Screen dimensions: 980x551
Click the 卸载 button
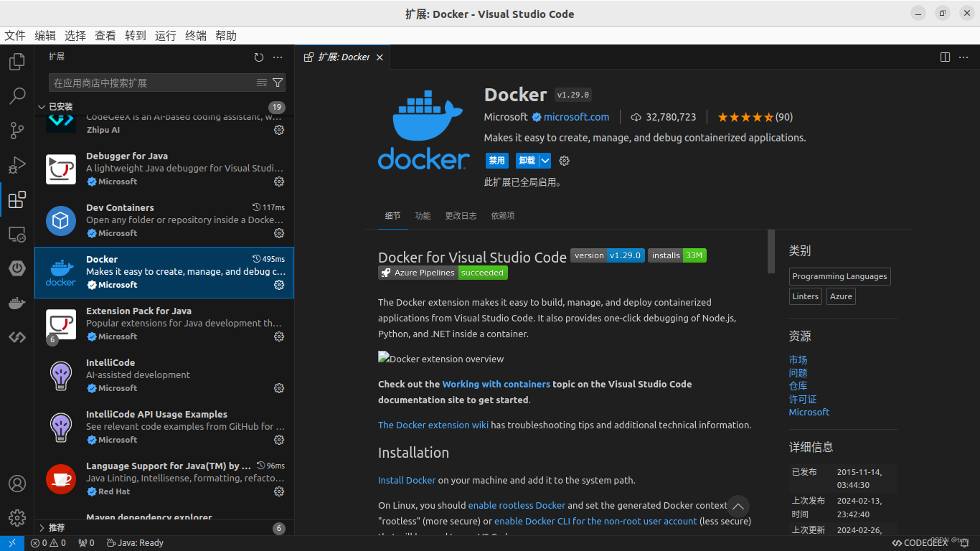527,161
